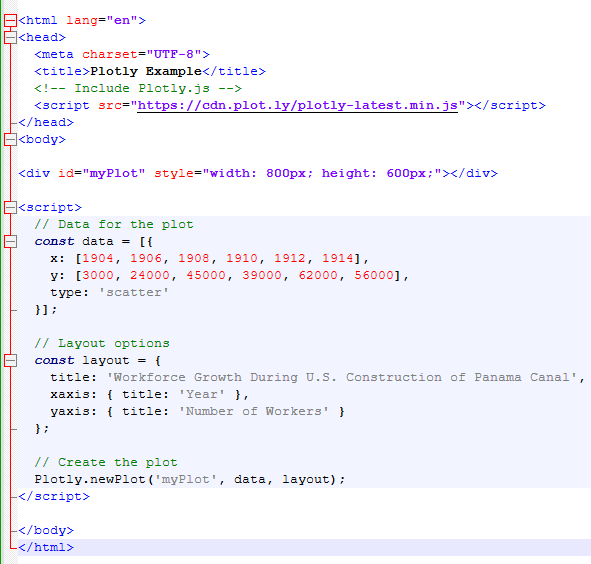Click the Include Plotly.js comment line
The width and height of the screenshot is (591, 564).
click(138, 89)
